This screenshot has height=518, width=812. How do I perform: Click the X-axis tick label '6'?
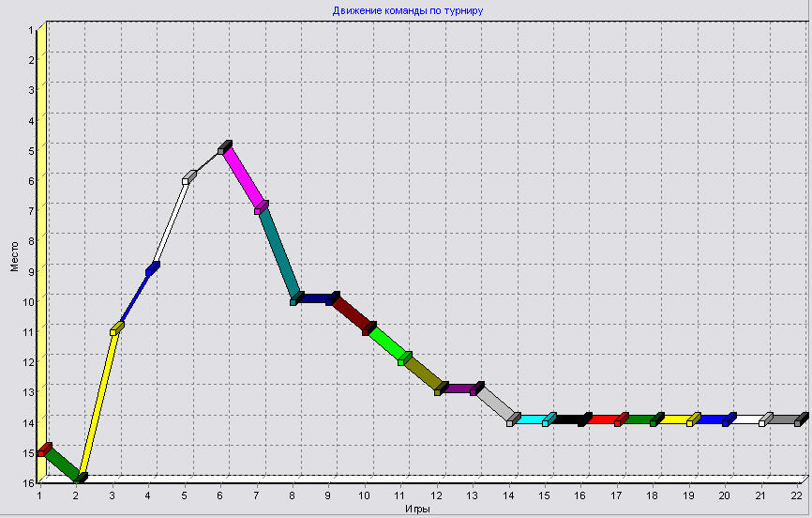[220, 495]
